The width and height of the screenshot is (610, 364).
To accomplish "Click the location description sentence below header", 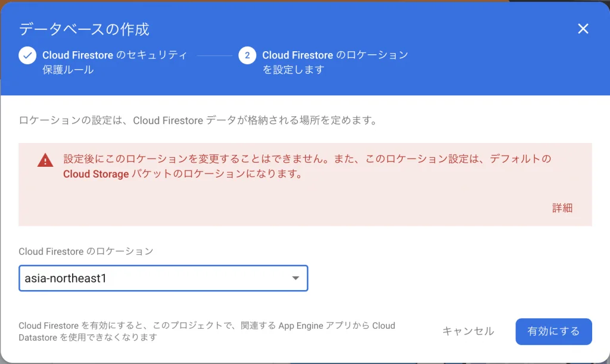I will pos(198,120).
